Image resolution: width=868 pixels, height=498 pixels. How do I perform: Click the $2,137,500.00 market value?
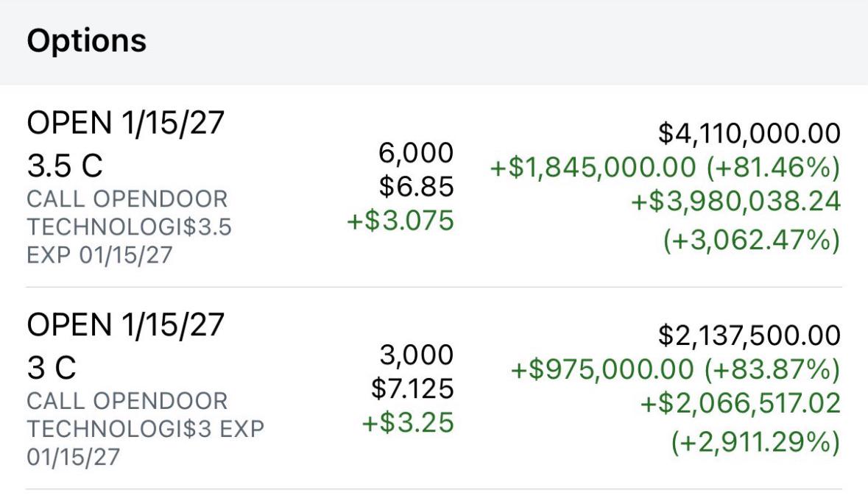(749, 335)
